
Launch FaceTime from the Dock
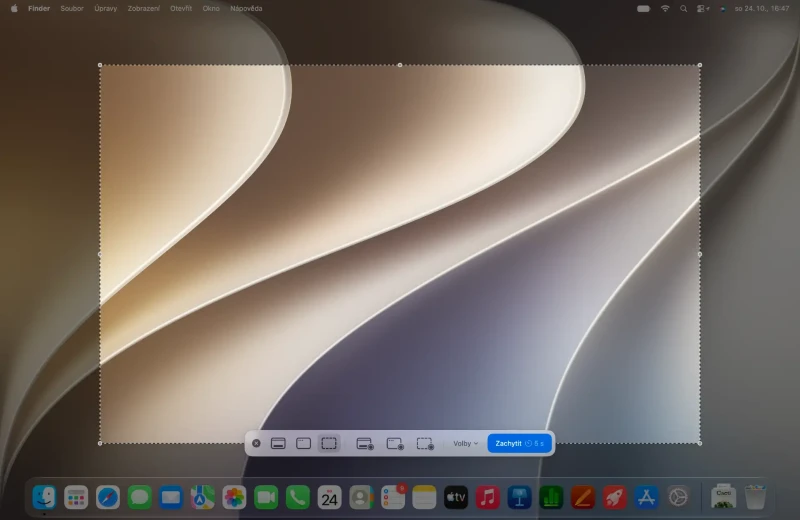266,497
